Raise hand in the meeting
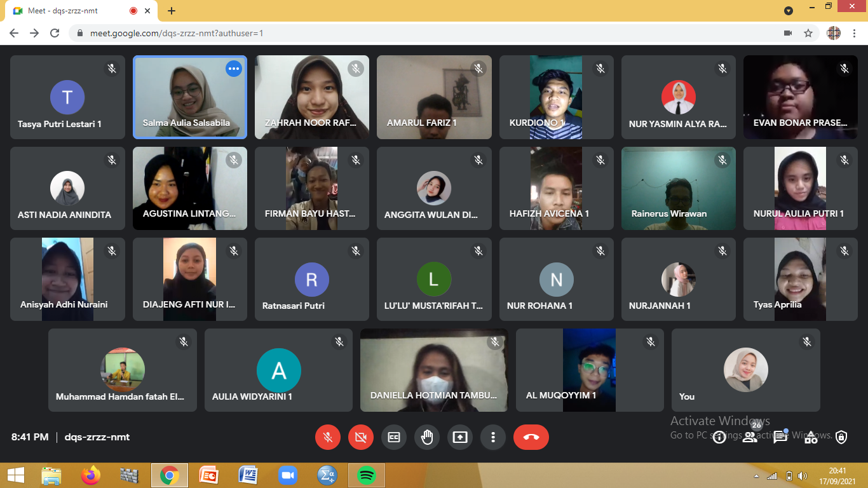This screenshot has height=488, width=868. click(427, 437)
